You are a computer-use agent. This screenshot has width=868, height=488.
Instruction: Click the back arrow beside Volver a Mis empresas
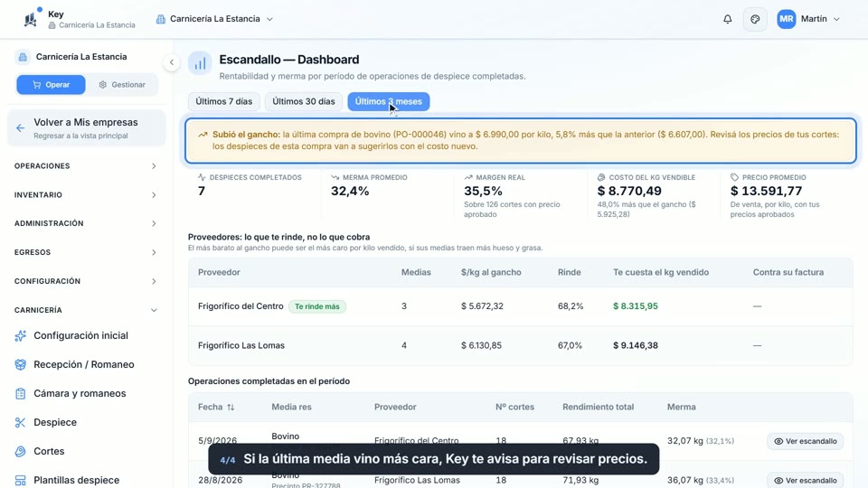tap(21, 128)
